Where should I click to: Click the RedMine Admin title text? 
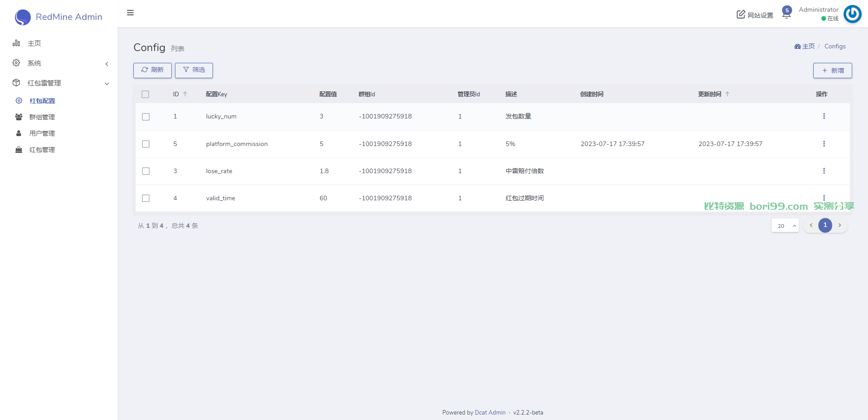(x=69, y=17)
